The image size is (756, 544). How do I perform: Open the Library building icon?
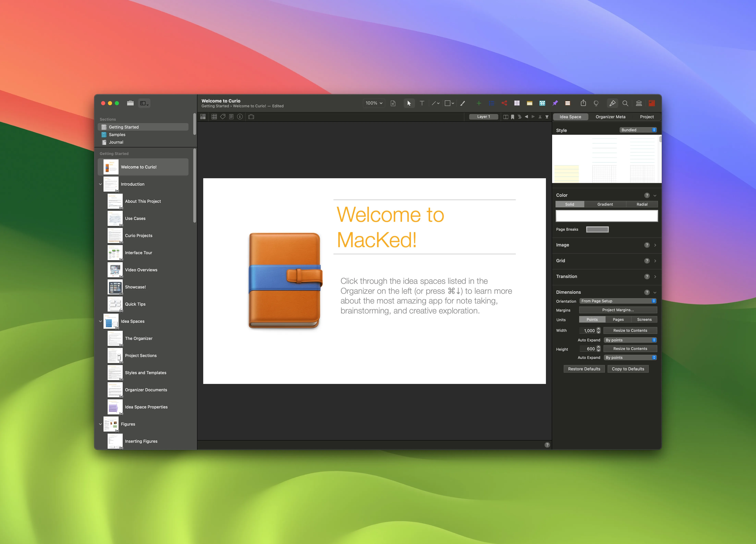point(639,103)
